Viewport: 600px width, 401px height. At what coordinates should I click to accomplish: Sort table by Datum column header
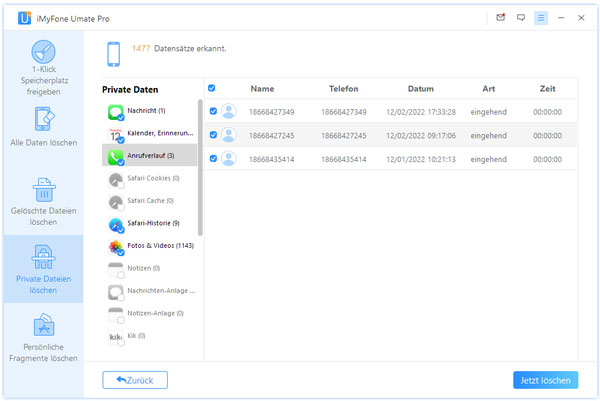point(420,88)
